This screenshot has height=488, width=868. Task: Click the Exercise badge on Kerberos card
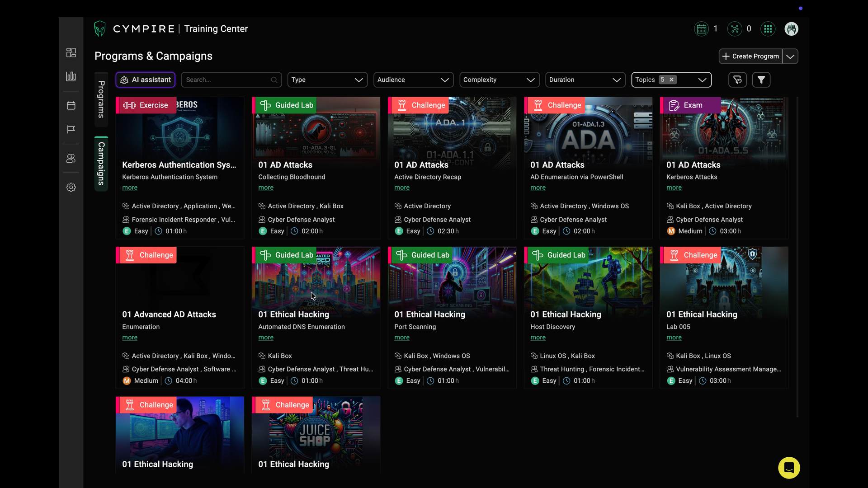click(146, 105)
